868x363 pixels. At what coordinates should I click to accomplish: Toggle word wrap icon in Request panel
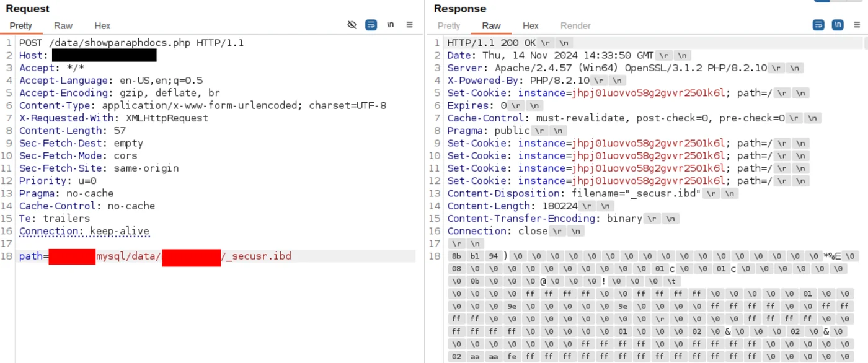point(371,25)
